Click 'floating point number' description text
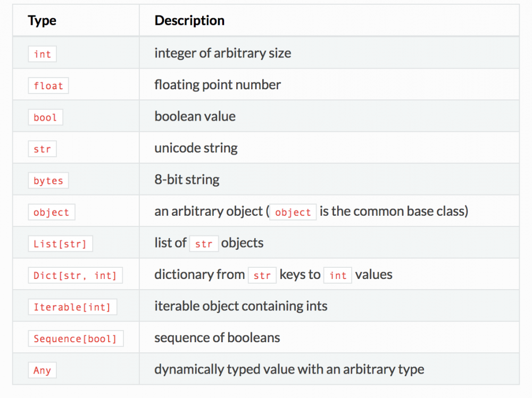532x398 pixels. [x=218, y=84]
